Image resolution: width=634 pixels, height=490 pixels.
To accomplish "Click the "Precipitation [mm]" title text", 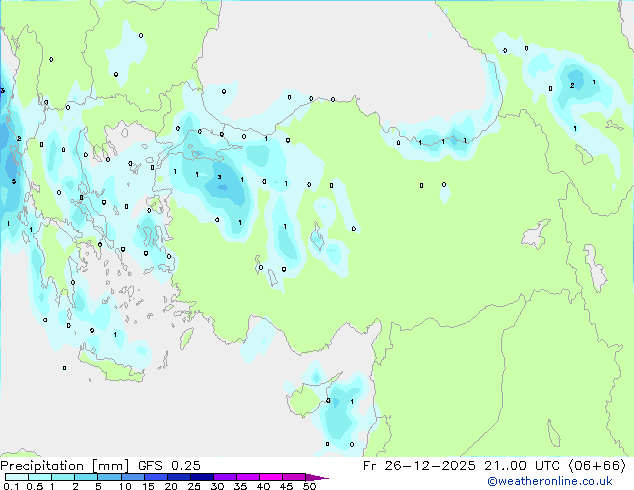I will tap(65, 466).
